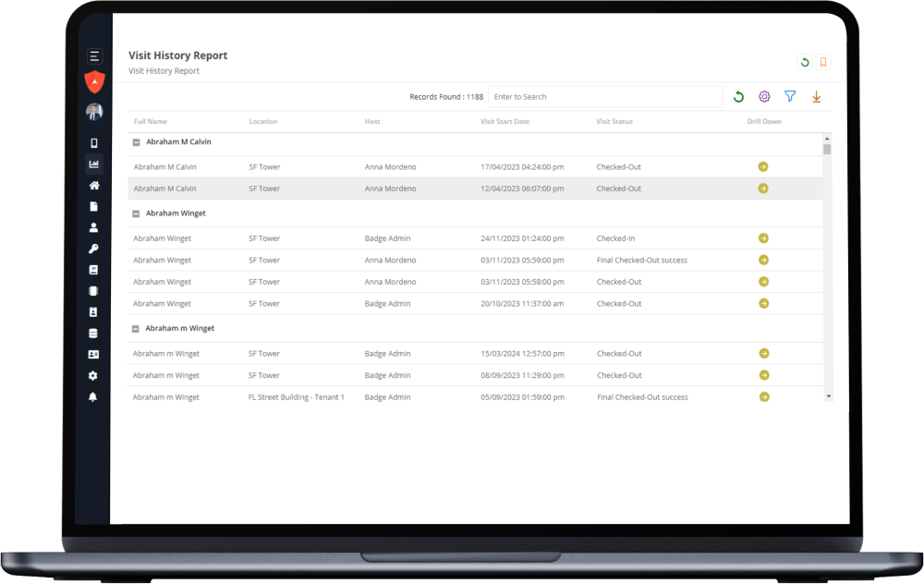Collapse the Abraham Winget group
The width and height of the screenshot is (924, 584).
tap(137, 213)
